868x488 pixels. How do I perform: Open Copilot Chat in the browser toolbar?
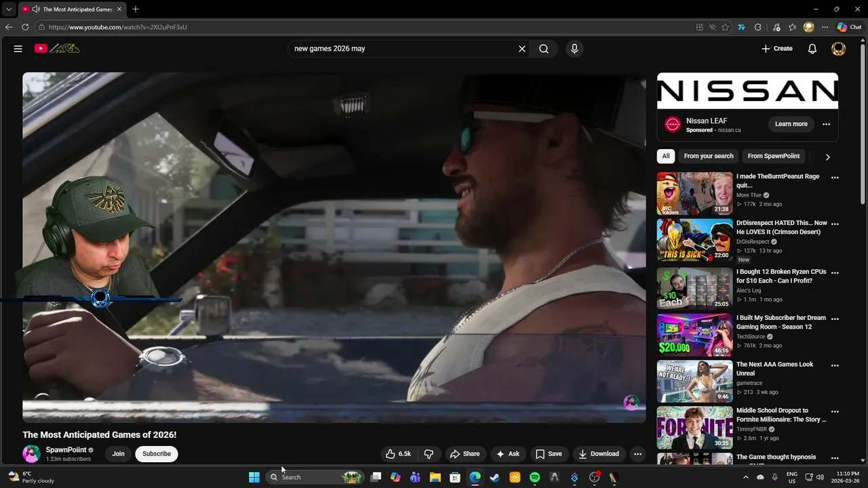click(849, 27)
